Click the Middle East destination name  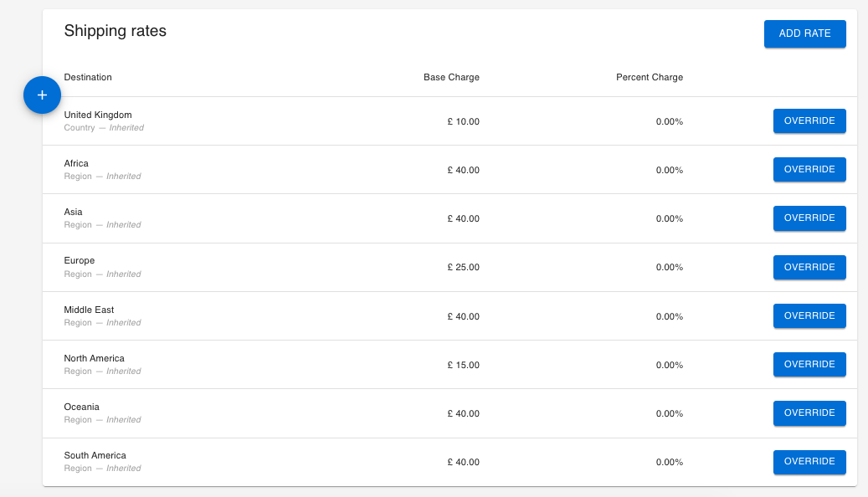pyautogui.click(x=89, y=310)
